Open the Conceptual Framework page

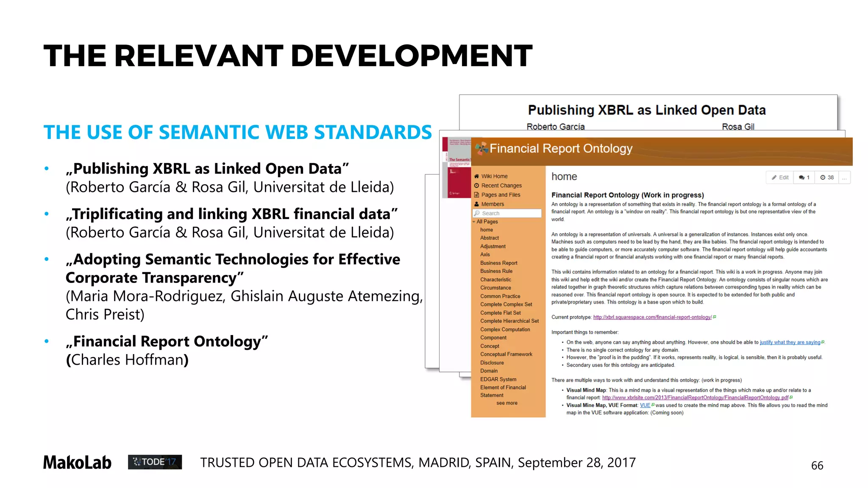(506, 354)
